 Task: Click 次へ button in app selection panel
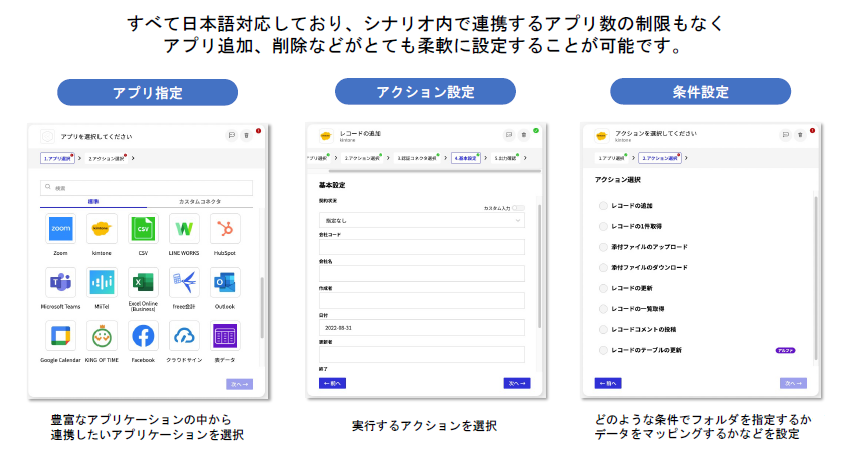(x=239, y=384)
